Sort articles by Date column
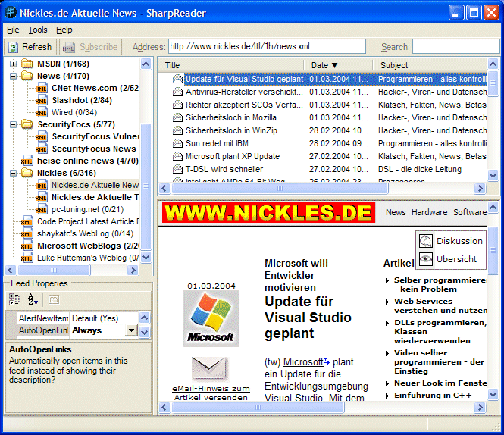Screen dimensions: 504x435 point(338,65)
